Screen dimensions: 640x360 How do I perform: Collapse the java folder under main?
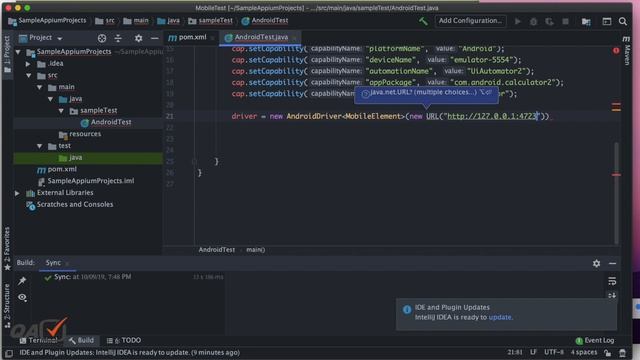[x=50, y=99]
